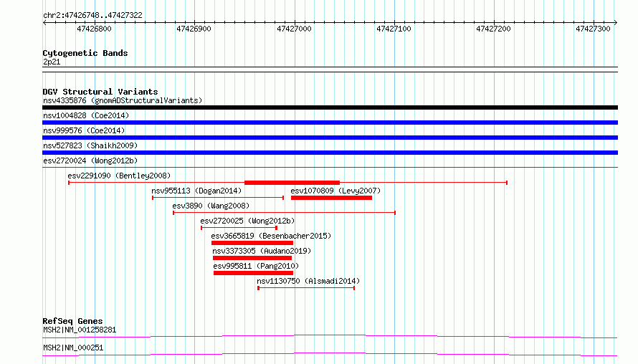Click the magenta MSH2|NM_001258281 transcript line

pyautogui.click(x=330, y=336)
